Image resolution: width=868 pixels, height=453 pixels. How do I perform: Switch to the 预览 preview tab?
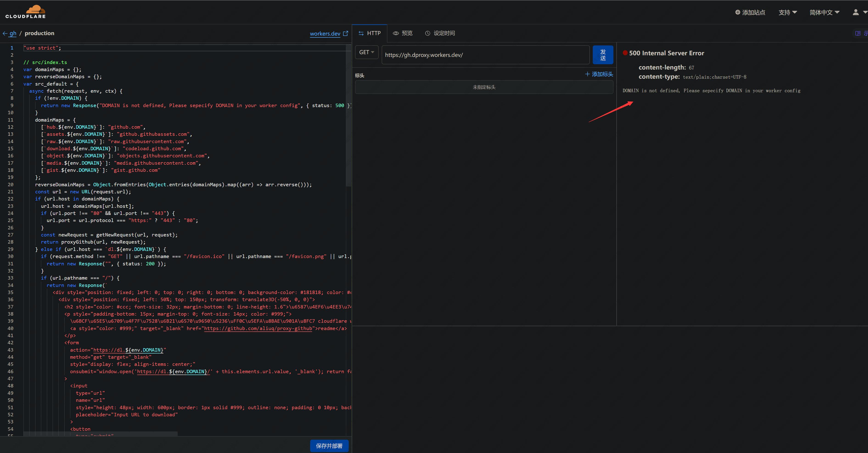tap(403, 33)
